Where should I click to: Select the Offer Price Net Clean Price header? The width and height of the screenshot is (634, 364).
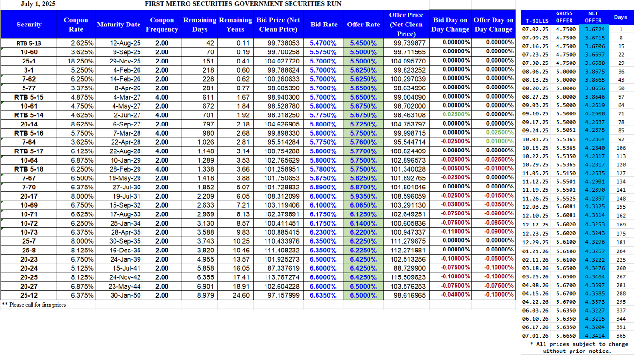(407, 24)
